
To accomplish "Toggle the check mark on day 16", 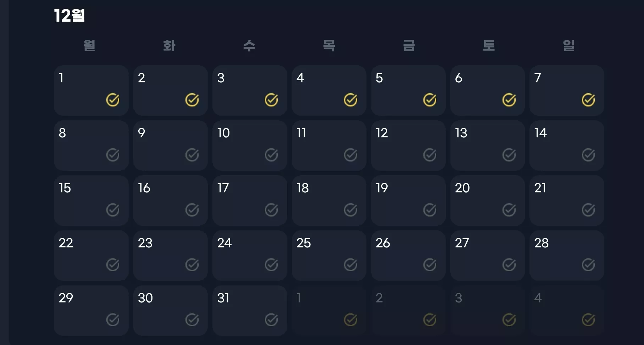I will tap(192, 210).
